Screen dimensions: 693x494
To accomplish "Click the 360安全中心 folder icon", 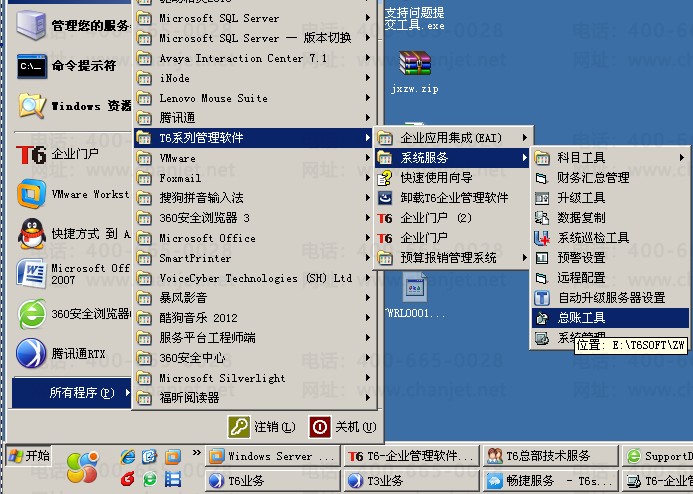I will [x=144, y=358].
